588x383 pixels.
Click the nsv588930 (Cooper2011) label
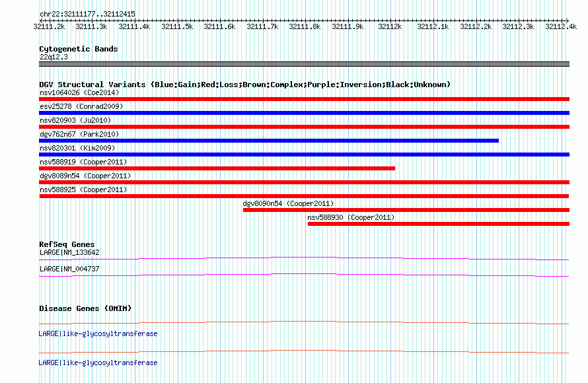tap(351, 217)
